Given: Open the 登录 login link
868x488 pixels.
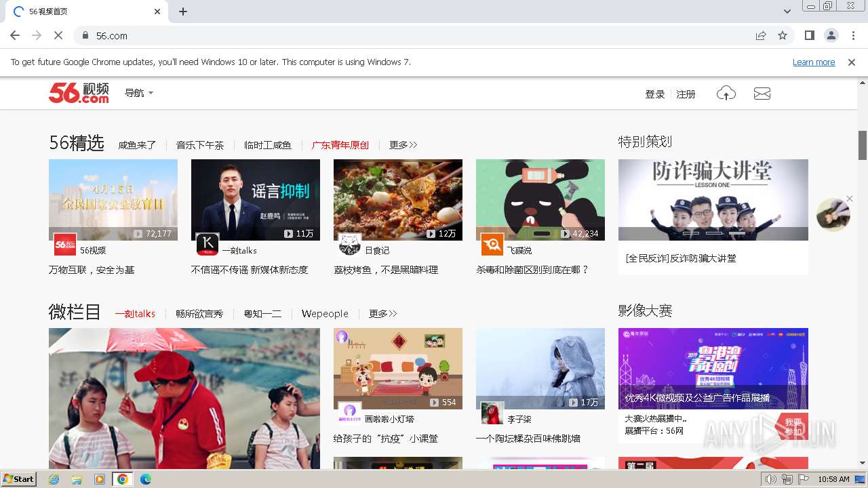Looking at the screenshot, I should pos(655,94).
